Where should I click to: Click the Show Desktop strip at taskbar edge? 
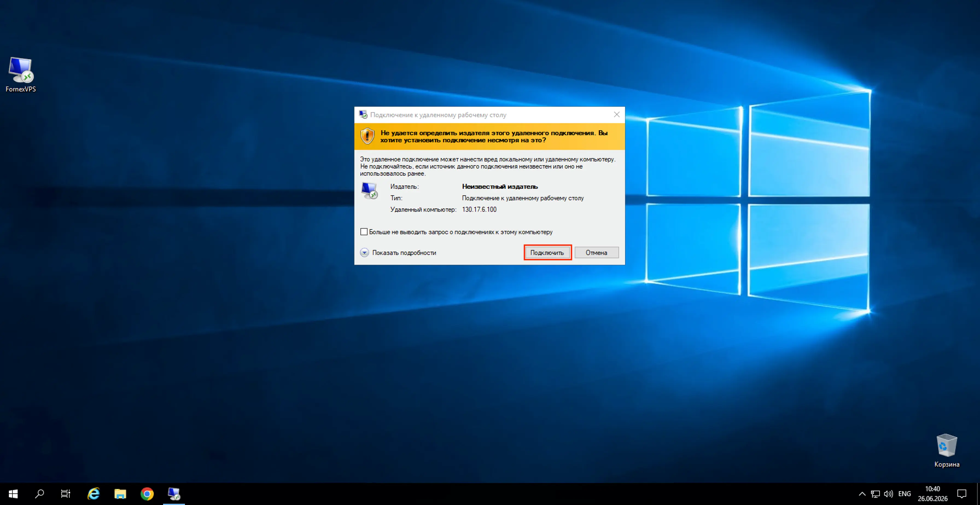(x=978, y=494)
